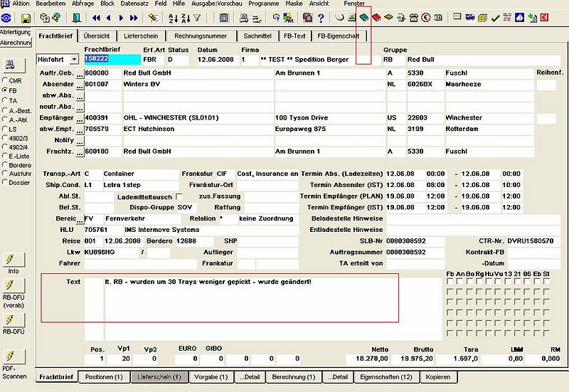569x392 pixels.
Task: Click the Frachtbrief number field 158222
Action: tap(112, 59)
